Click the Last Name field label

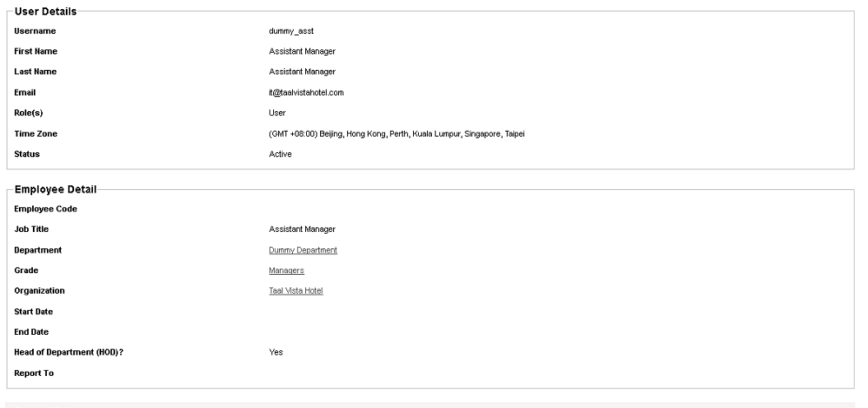pyautogui.click(x=35, y=72)
